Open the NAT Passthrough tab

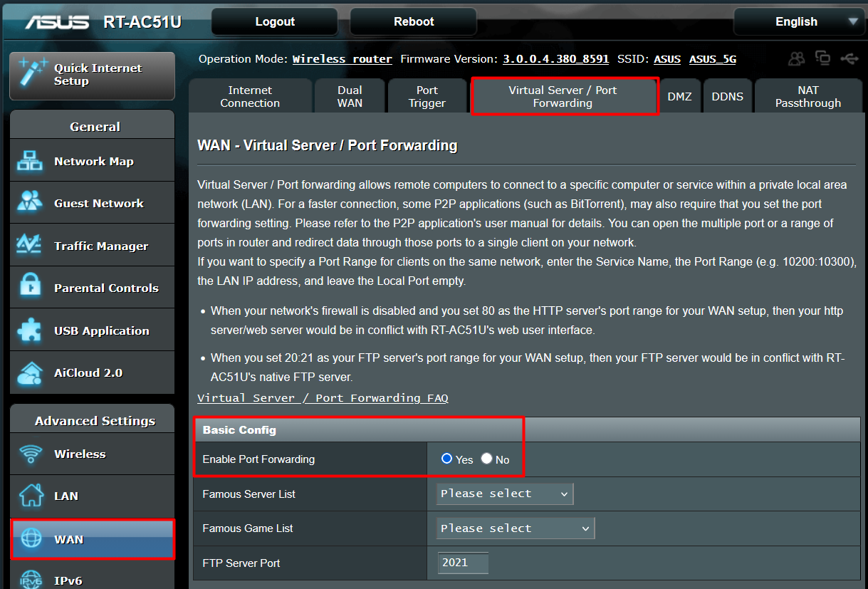(808, 96)
